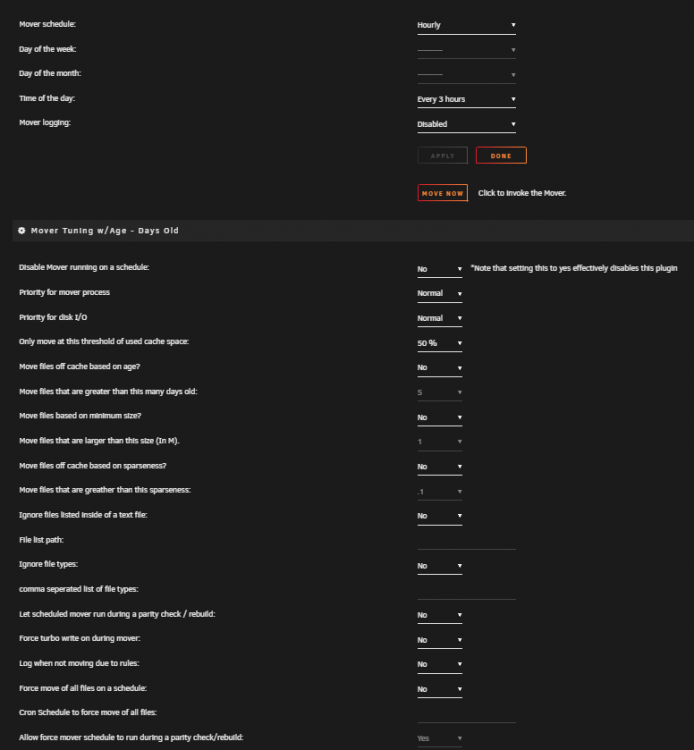Click the Apply button
This screenshot has width=694, height=750.
[442, 155]
